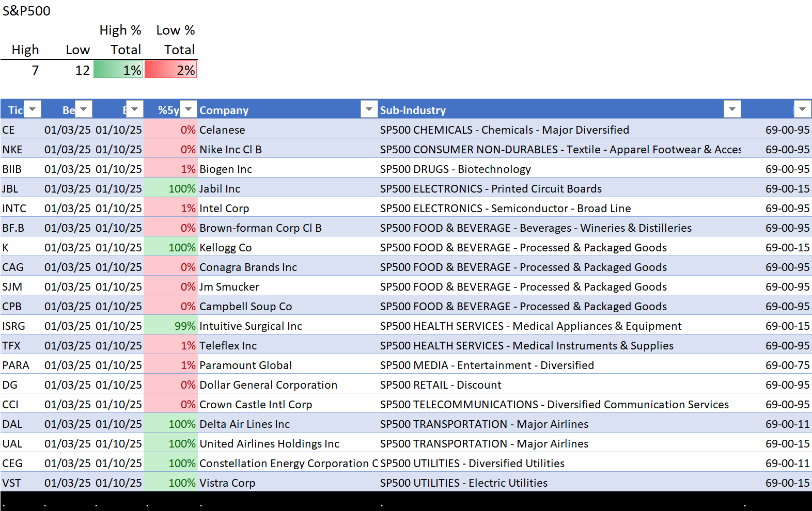
Task: Select the 99% cell for ISRG
Action: pos(170,326)
